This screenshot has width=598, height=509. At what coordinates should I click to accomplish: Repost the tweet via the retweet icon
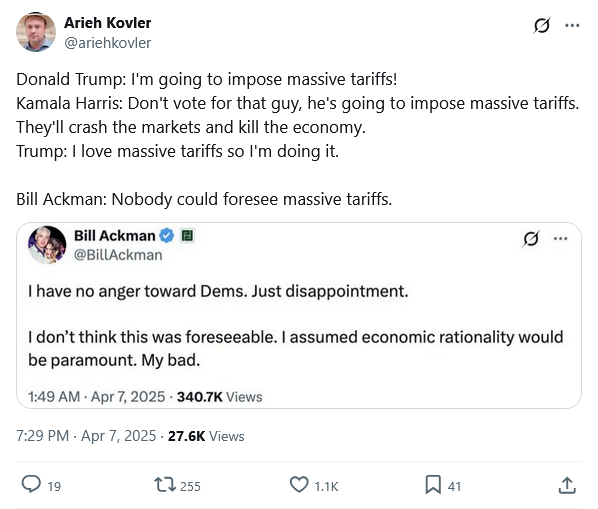point(165,485)
